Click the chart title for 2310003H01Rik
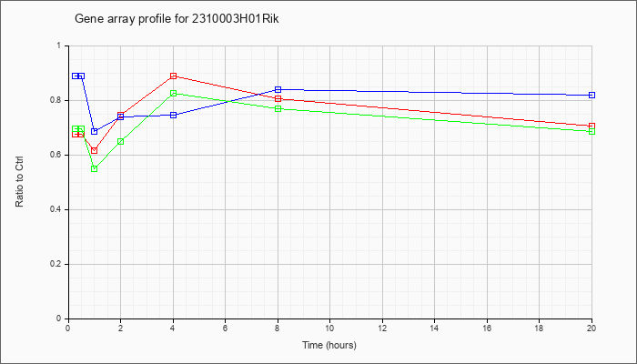The height and width of the screenshot is (364, 637). click(x=177, y=19)
